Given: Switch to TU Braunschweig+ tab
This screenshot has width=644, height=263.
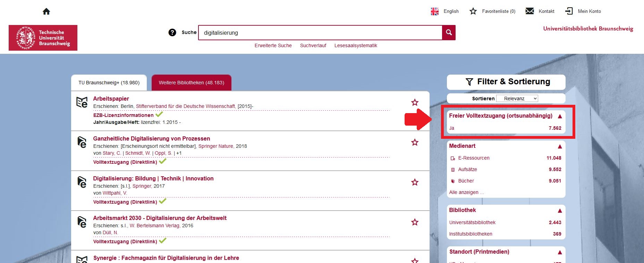Looking at the screenshot, I should (x=109, y=83).
